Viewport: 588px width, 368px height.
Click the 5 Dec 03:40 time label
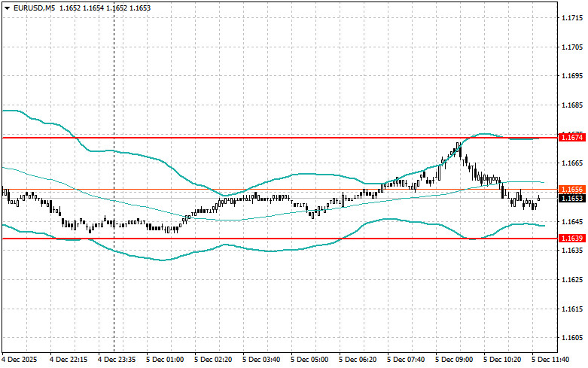261,360
